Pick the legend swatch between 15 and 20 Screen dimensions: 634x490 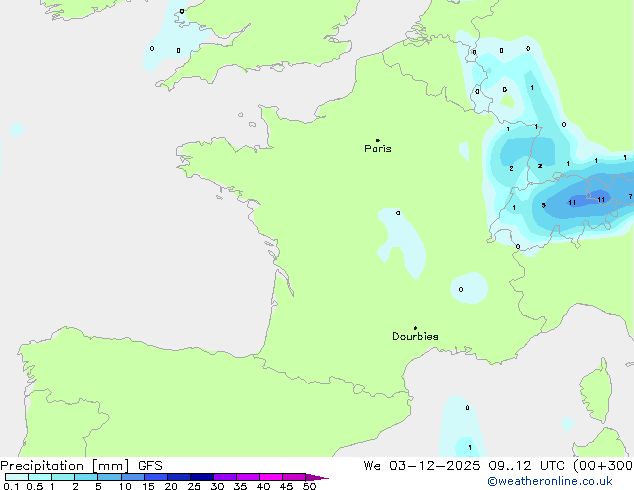pyautogui.click(x=156, y=477)
